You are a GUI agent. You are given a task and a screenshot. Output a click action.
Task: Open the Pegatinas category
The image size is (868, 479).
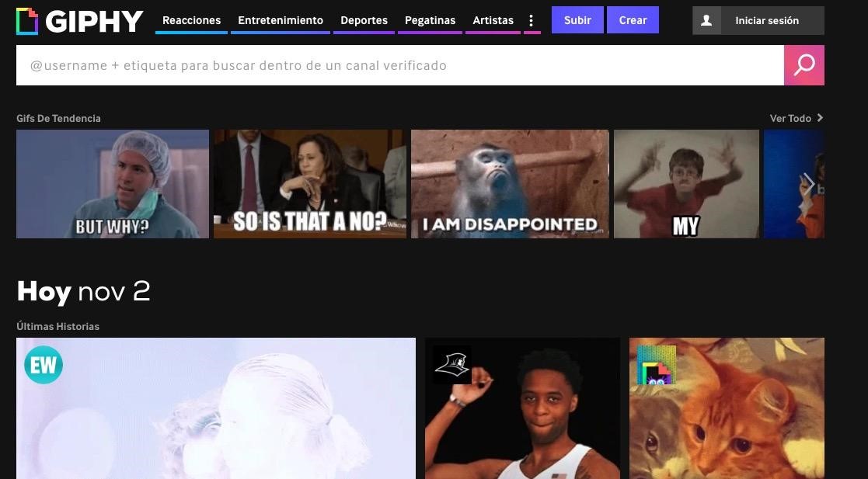431,20
